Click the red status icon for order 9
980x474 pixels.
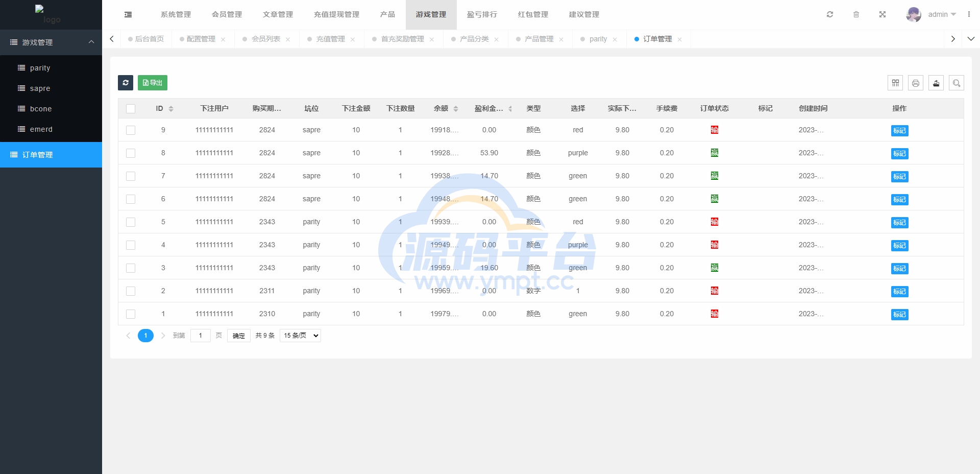pyautogui.click(x=715, y=130)
